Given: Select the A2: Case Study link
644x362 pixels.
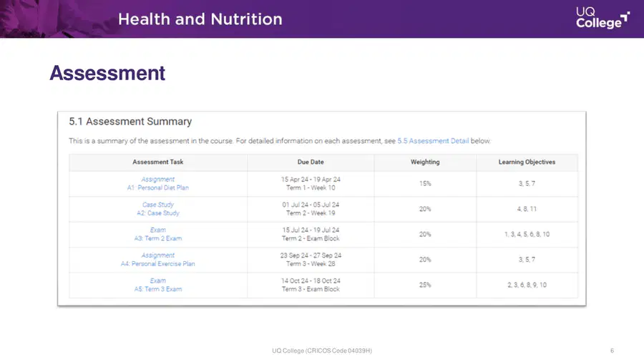Looking at the screenshot, I should 157,213.
